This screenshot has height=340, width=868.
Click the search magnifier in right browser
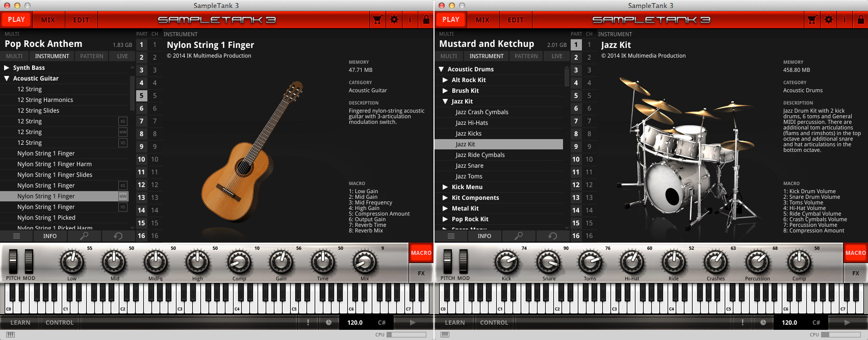519,236
